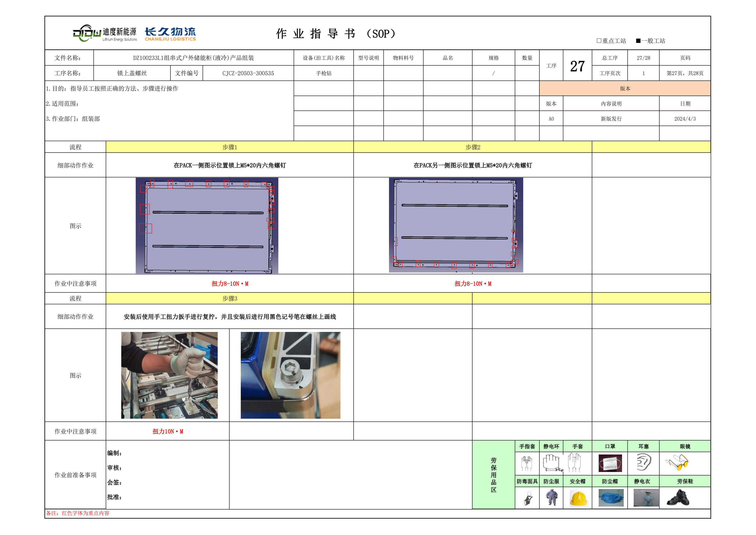Click the finger cots (手指套) icon
Screen dimensions: 756x535
(x=526, y=463)
